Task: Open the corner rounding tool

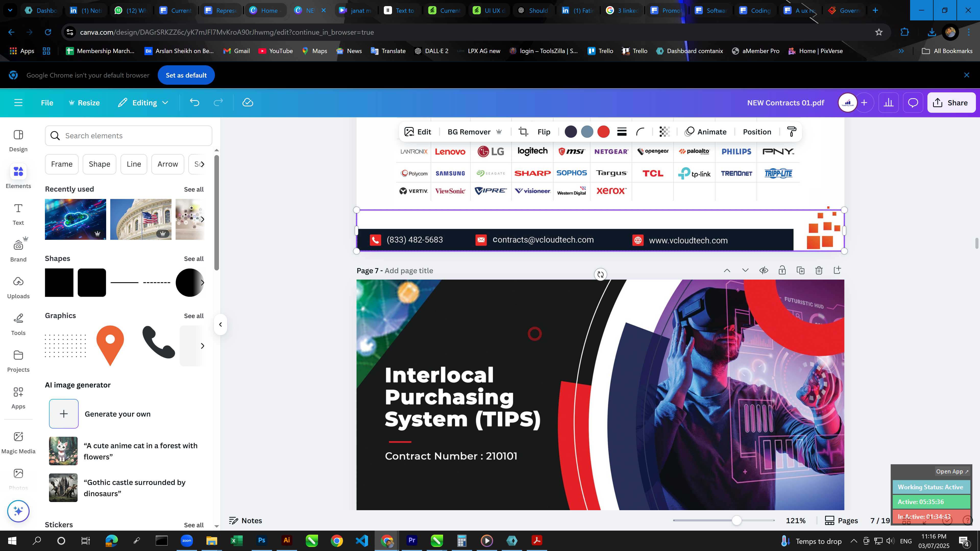Action: pos(640,132)
